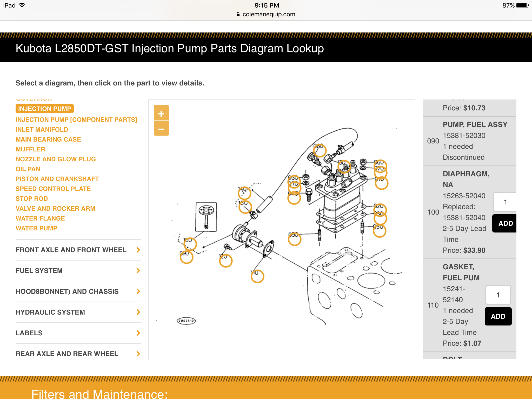The height and width of the screenshot is (399, 532).
Task: Tap the colemanequip.com address bar
Action: click(266, 14)
